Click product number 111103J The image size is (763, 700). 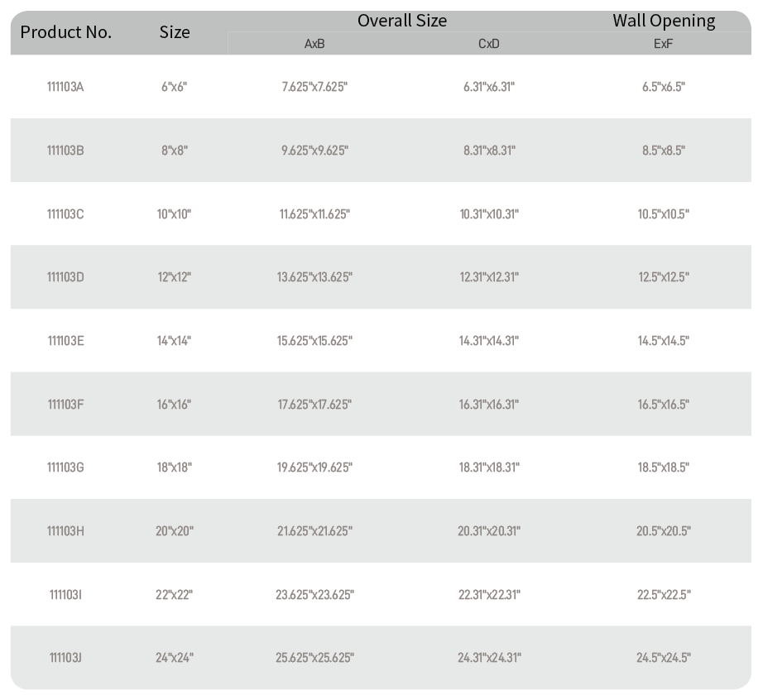65,658
